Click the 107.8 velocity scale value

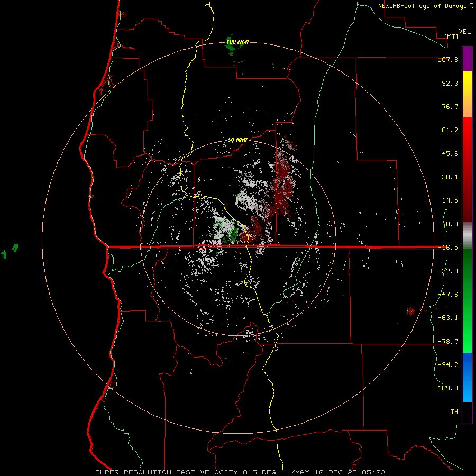(448, 59)
